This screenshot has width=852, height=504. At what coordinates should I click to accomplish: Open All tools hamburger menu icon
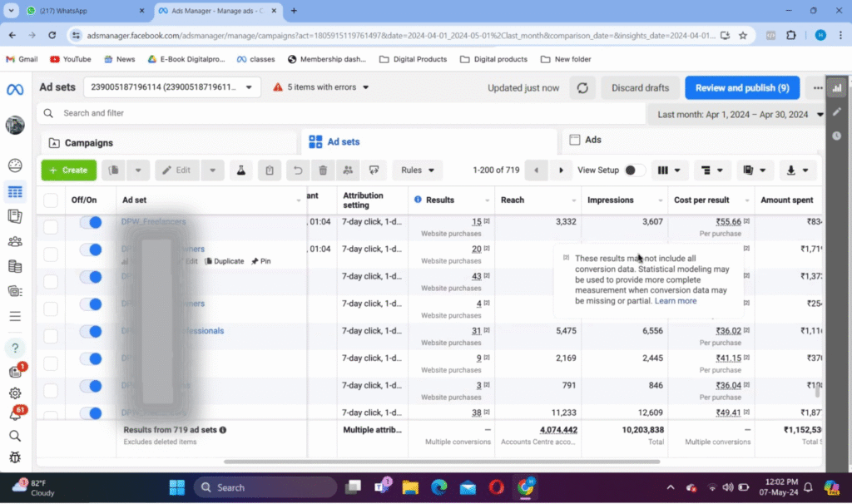point(15,316)
